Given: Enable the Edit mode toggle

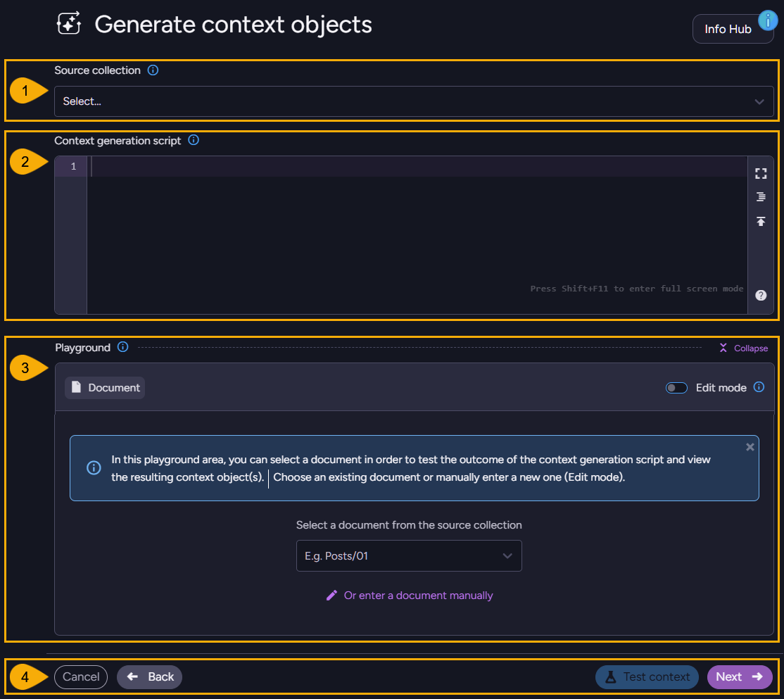Looking at the screenshot, I should tap(676, 387).
